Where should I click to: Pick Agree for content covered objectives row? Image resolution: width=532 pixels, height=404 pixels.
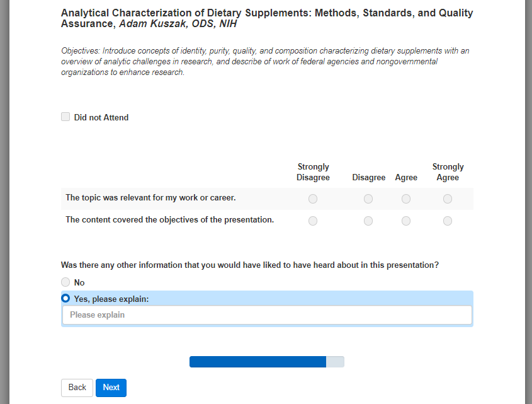(406, 221)
